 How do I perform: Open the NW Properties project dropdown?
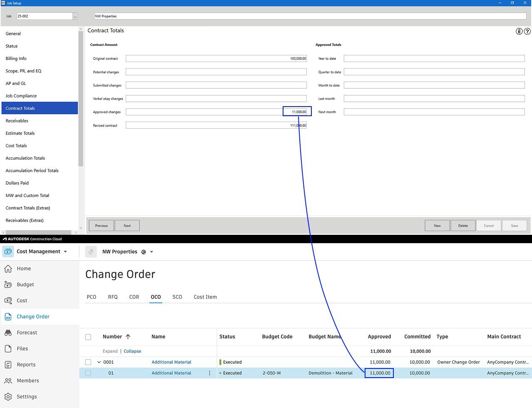click(x=152, y=251)
